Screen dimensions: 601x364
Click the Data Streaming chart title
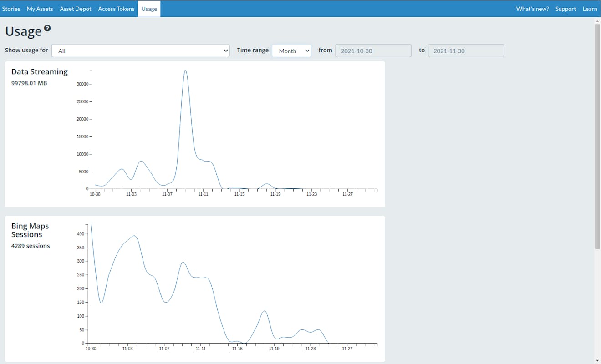[40, 71]
